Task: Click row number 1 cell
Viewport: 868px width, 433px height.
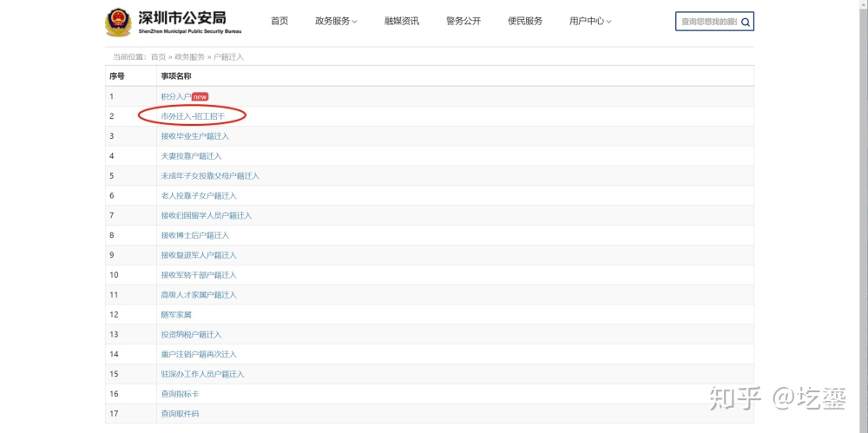Action: tap(131, 96)
